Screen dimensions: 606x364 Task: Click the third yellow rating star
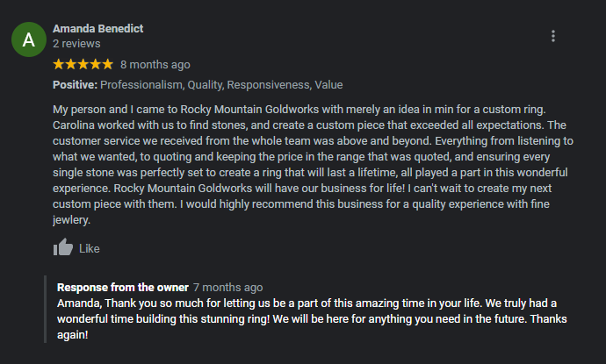83,64
